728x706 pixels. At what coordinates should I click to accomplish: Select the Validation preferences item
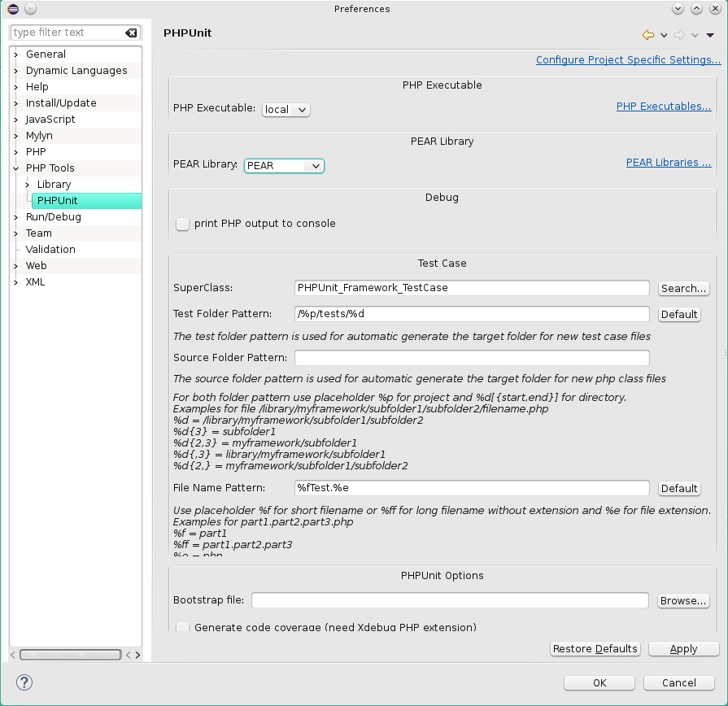[x=50, y=250]
